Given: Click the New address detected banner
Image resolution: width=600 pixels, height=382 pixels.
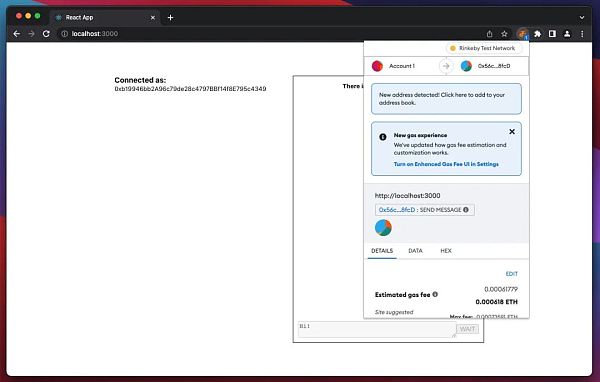Looking at the screenshot, I should tap(446, 99).
